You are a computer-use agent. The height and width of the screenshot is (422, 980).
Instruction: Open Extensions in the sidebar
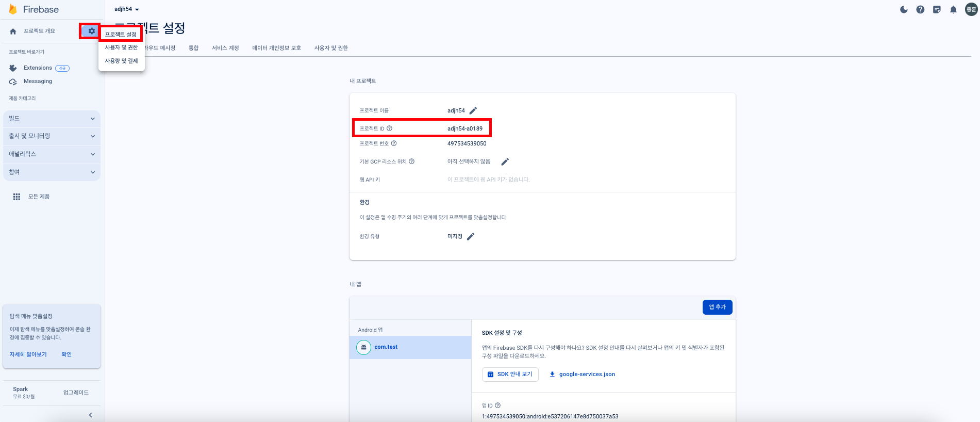[x=38, y=68]
